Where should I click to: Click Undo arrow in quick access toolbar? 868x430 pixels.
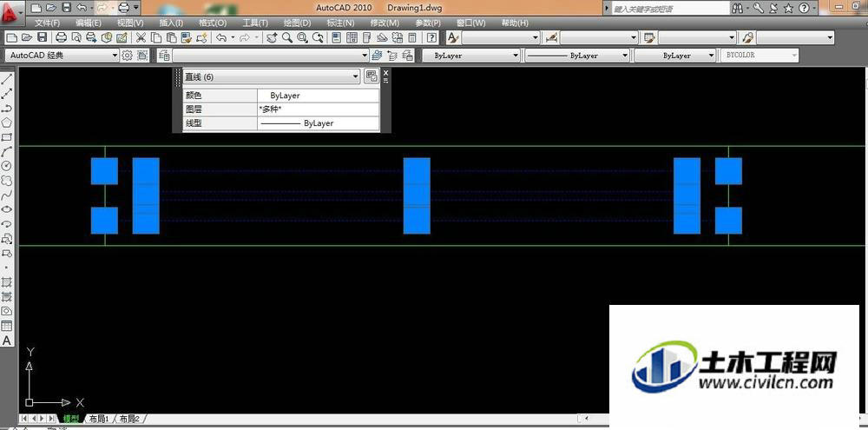(82, 8)
